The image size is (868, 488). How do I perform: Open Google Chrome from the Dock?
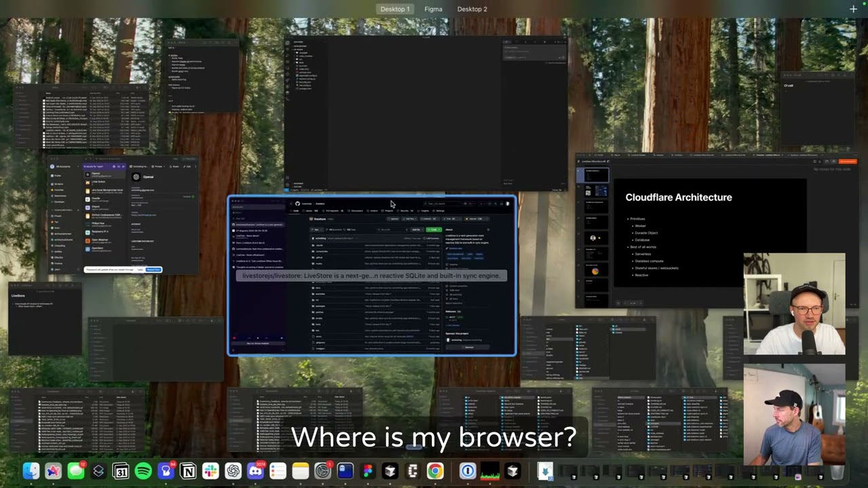click(x=435, y=471)
